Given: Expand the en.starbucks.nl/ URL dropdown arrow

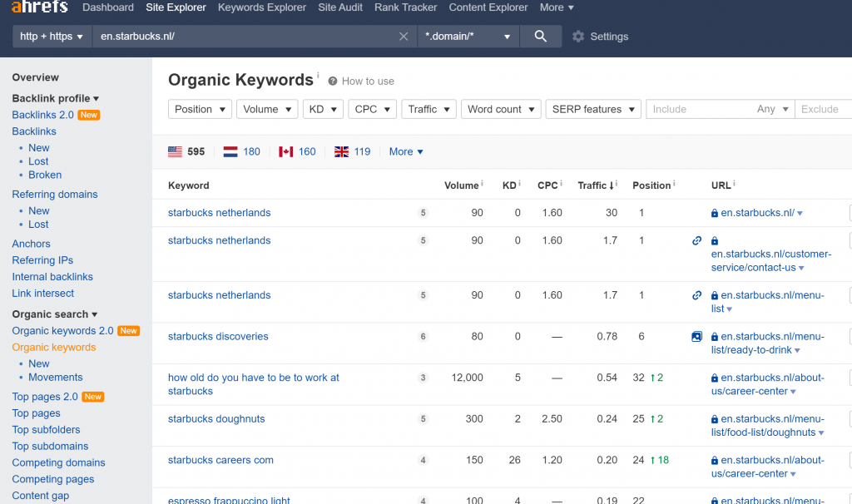Looking at the screenshot, I should tap(800, 214).
